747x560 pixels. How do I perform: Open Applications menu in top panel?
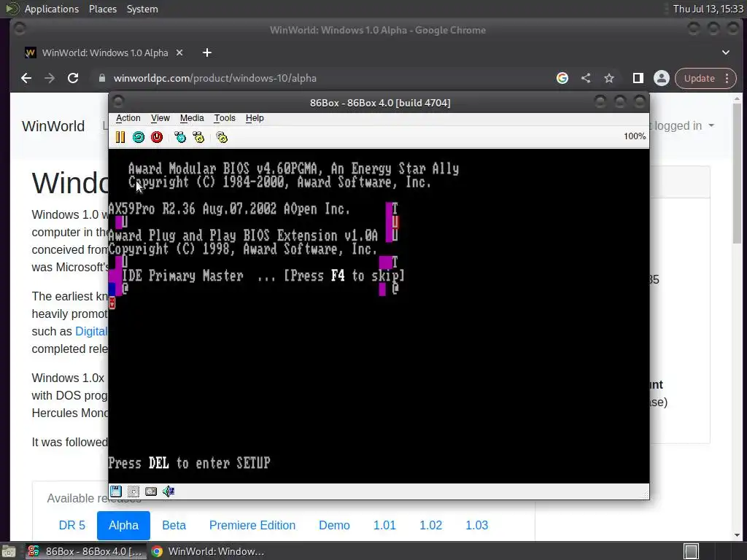point(52,9)
